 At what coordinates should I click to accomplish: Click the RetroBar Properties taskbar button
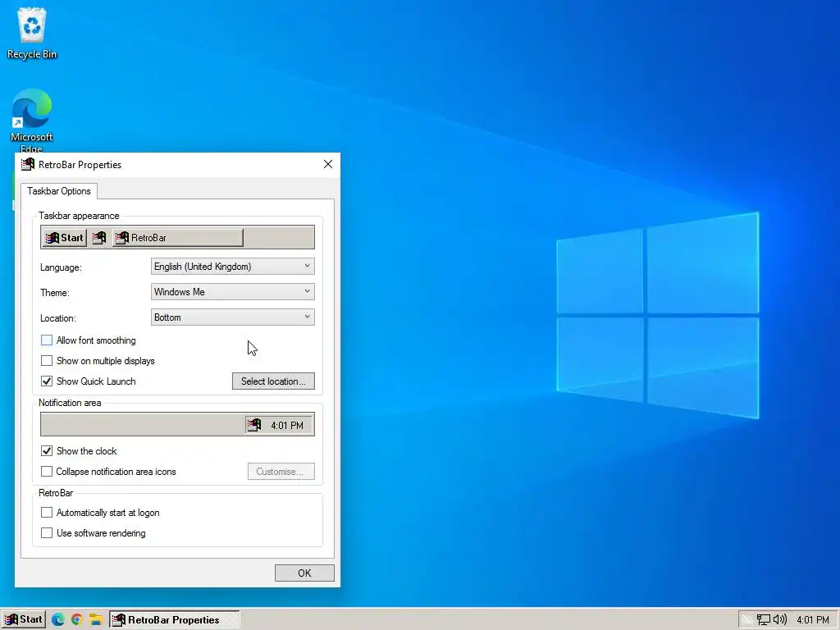[x=175, y=620]
